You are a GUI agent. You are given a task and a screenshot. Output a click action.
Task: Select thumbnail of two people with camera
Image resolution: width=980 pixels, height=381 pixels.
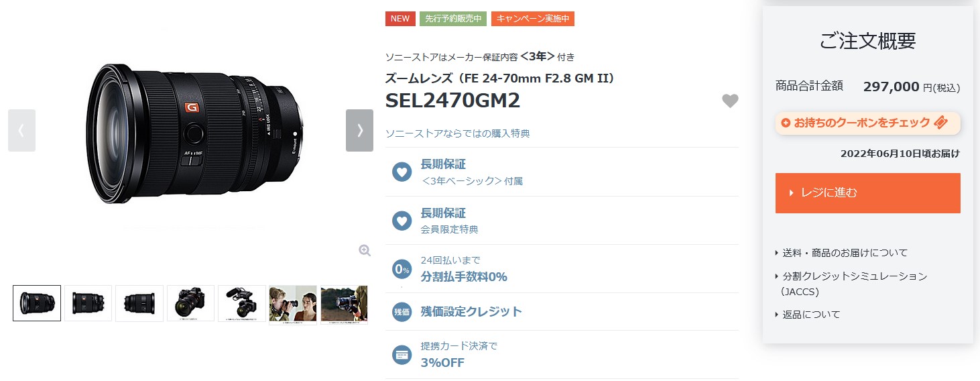pos(293,305)
